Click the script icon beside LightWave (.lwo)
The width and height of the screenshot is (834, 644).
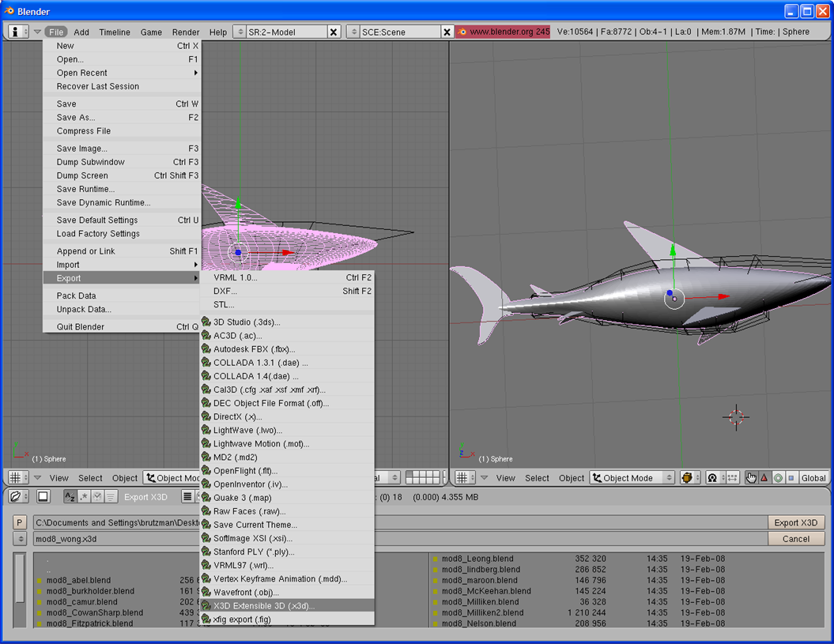[206, 430]
